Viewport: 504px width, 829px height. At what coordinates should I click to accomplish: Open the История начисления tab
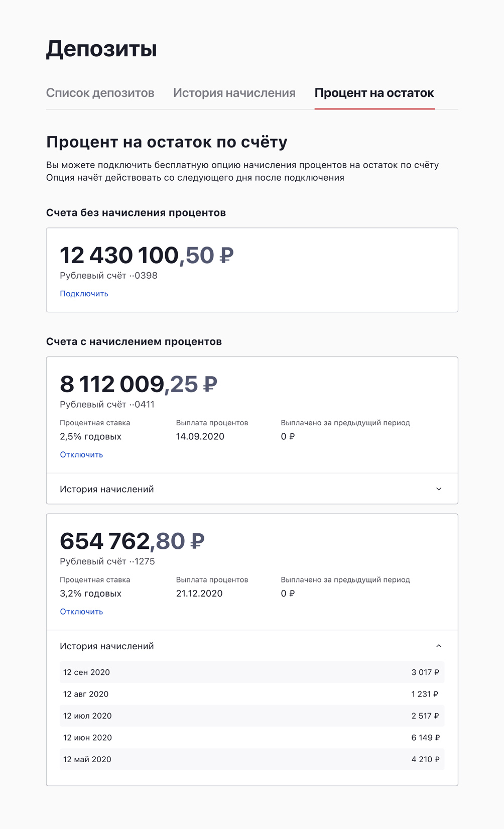coord(233,93)
